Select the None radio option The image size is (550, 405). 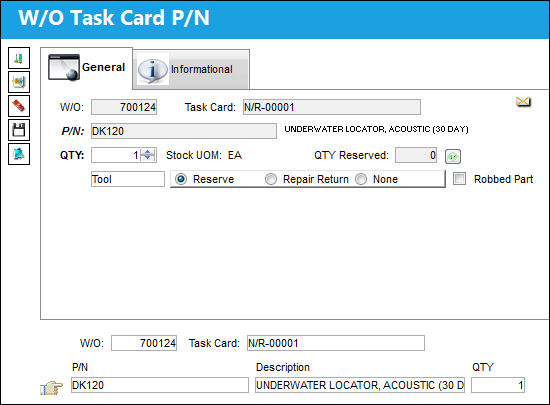click(361, 179)
